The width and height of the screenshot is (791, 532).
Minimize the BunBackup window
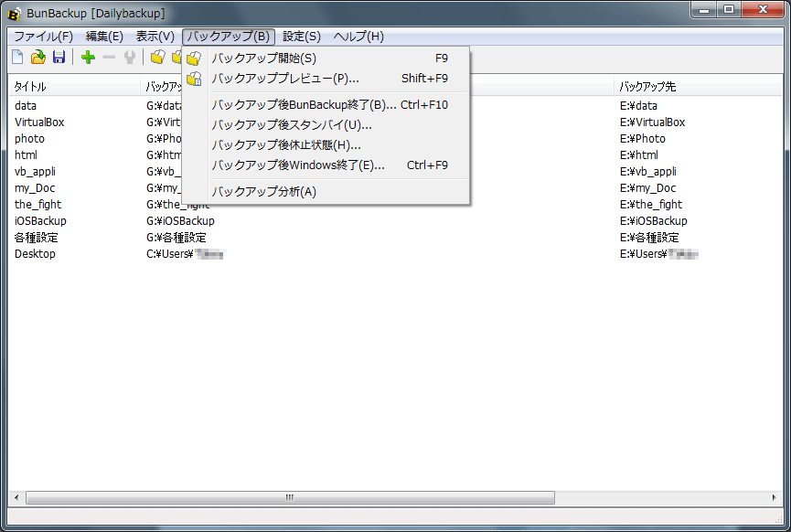pyautogui.click(x=704, y=9)
